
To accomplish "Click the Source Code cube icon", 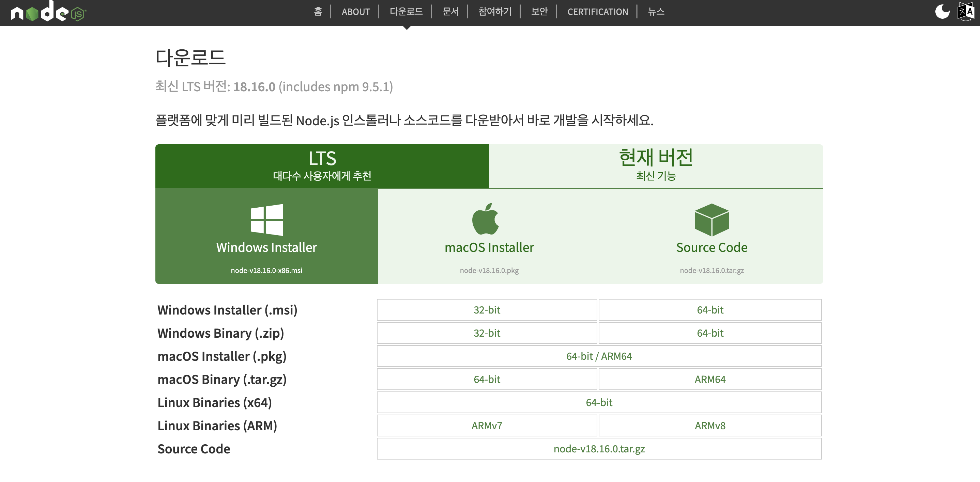I will click(x=711, y=220).
